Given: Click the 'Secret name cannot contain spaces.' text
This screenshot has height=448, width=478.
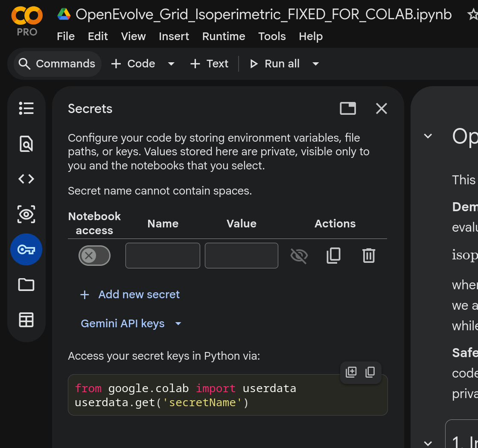Looking at the screenshot, I should [160, 191].
